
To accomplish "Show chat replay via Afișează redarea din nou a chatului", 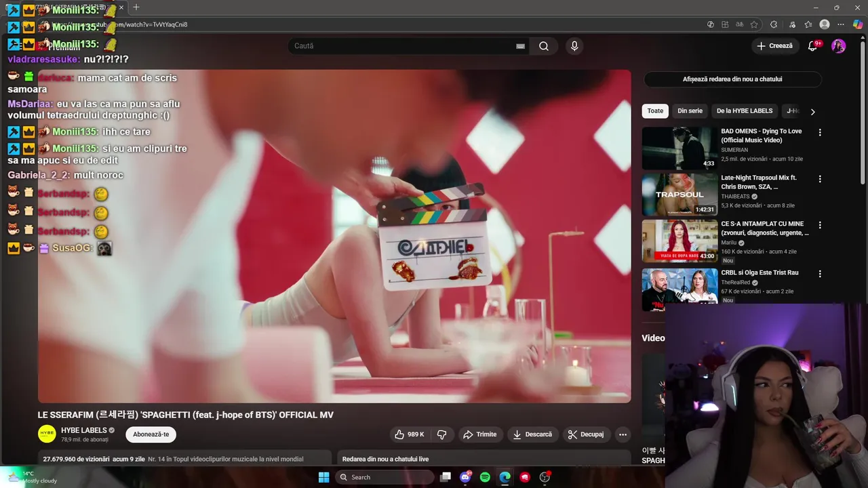I will (x=732, y=79).
